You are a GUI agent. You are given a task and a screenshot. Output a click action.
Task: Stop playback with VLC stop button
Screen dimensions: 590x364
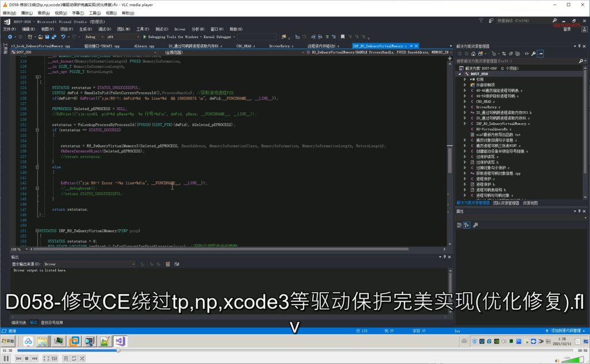click(27, 359)
